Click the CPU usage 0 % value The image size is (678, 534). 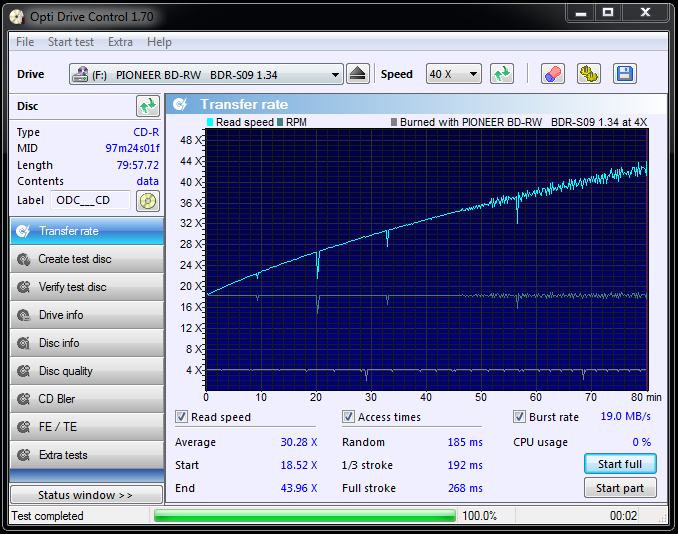pyautogui.click(x=641, y=442)
